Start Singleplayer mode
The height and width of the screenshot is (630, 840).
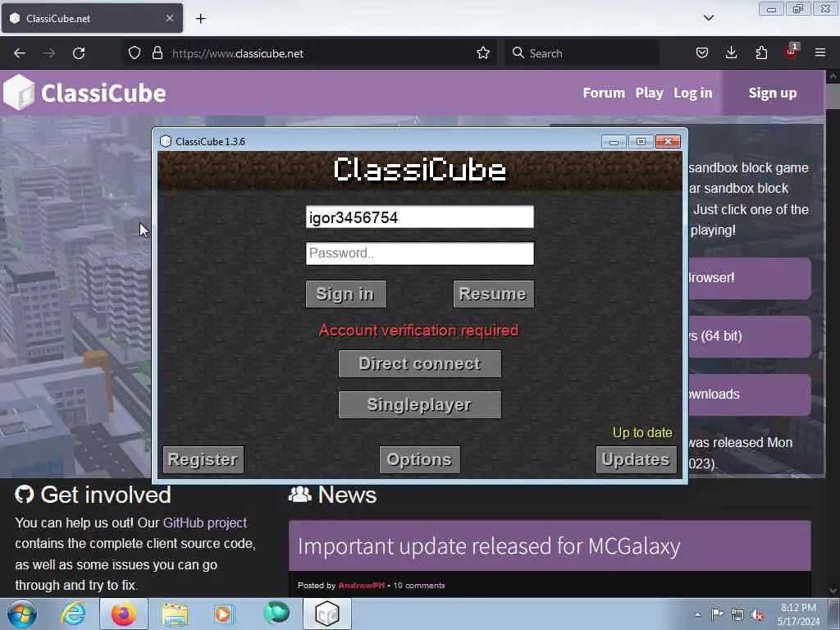419,404
